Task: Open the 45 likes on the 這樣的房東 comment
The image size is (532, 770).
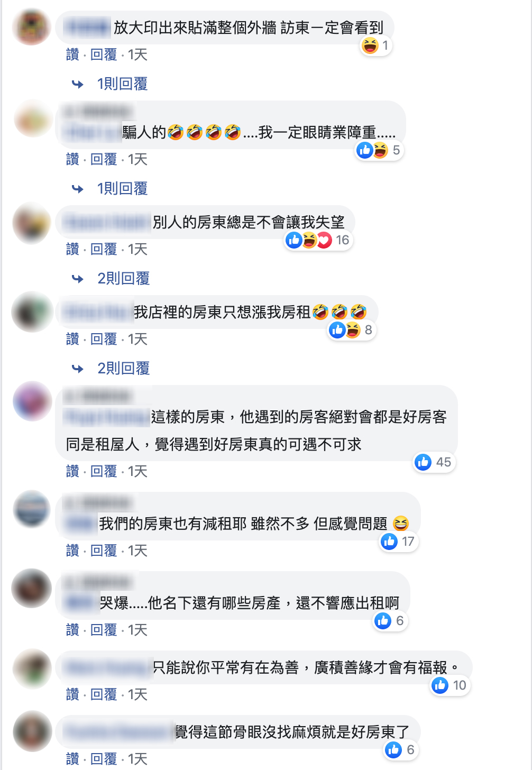Action: tap(434, 463)
